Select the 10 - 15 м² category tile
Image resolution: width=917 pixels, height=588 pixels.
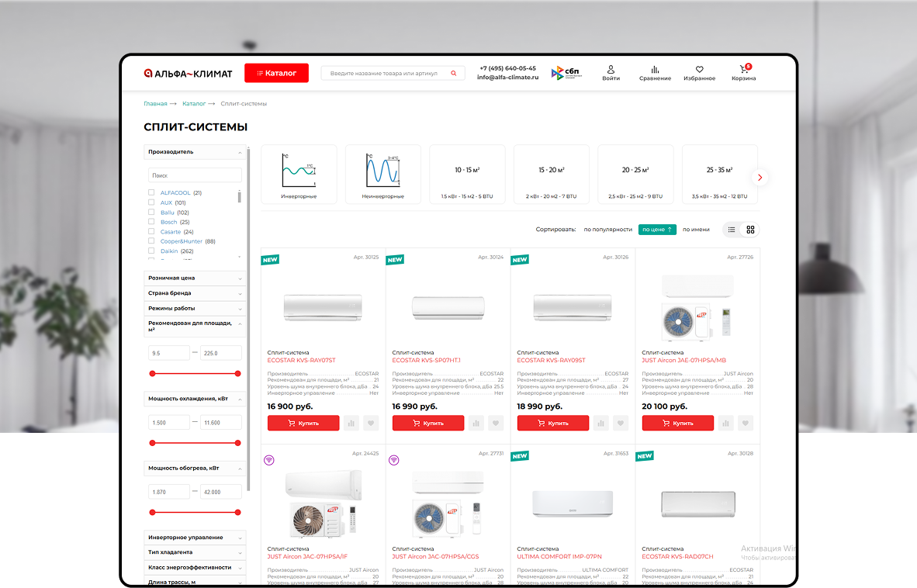[467, 175]
